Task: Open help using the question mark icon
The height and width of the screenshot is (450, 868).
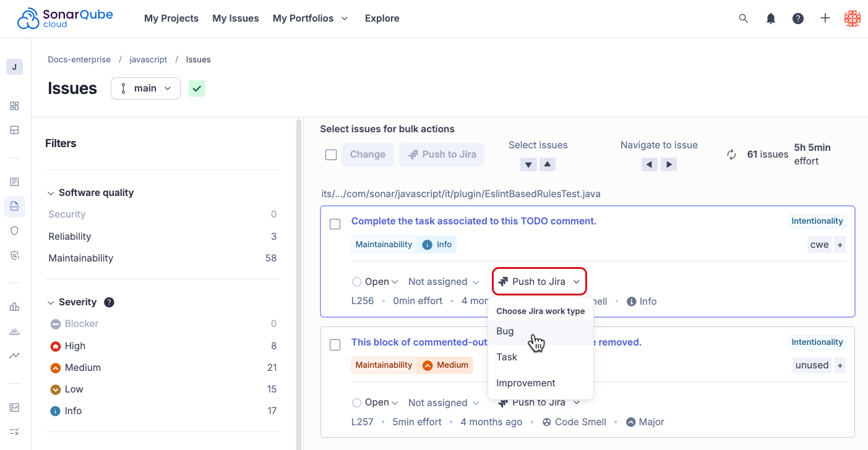Action: [x=797, y=19]
